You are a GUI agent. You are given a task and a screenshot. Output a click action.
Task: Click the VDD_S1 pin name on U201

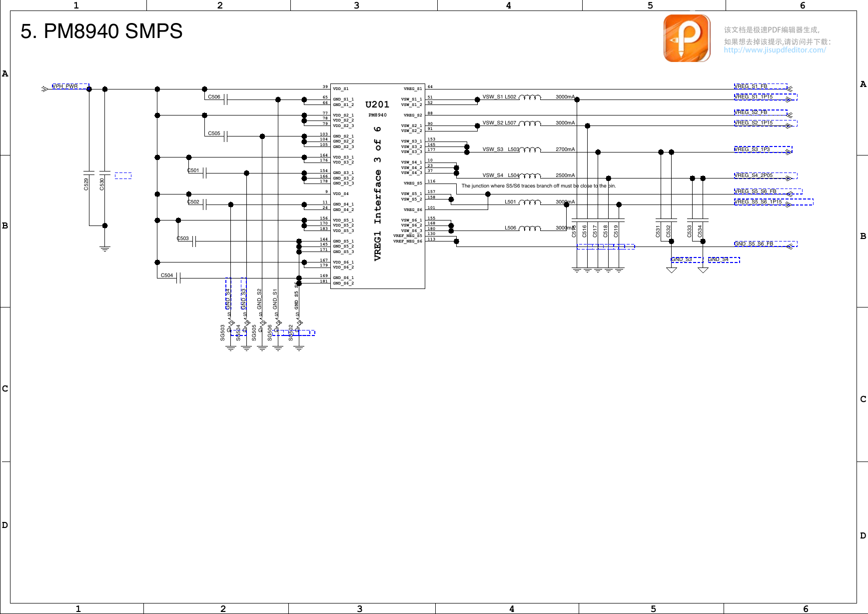341,89
